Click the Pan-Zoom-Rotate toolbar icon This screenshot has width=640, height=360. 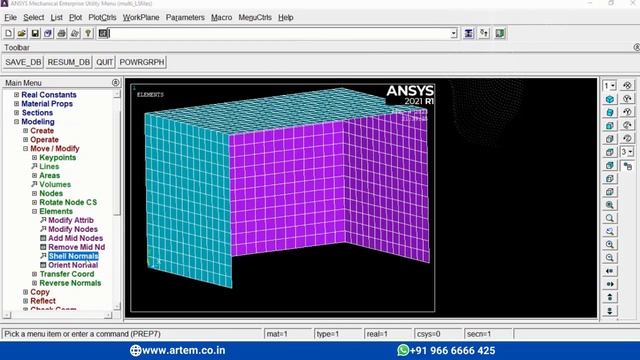[48, 33]
